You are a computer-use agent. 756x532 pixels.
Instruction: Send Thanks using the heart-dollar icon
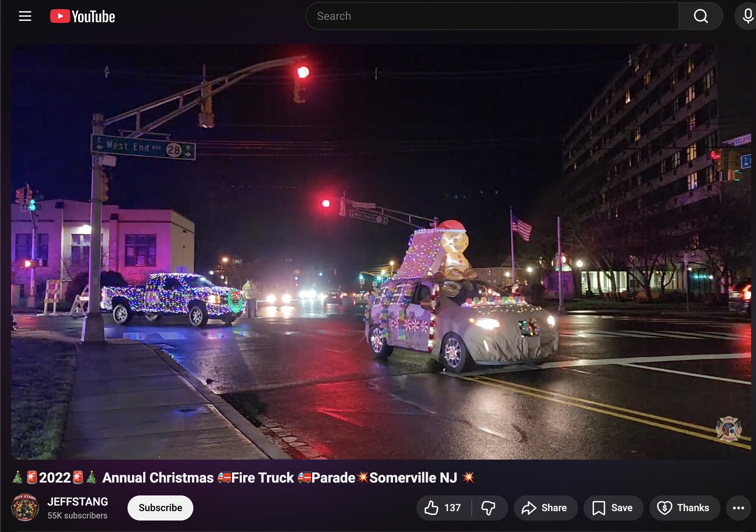coord(684,508)
